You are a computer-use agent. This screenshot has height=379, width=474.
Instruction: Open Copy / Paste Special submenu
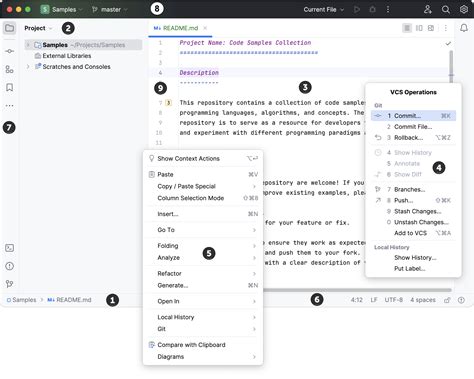(x=203, y=186)
